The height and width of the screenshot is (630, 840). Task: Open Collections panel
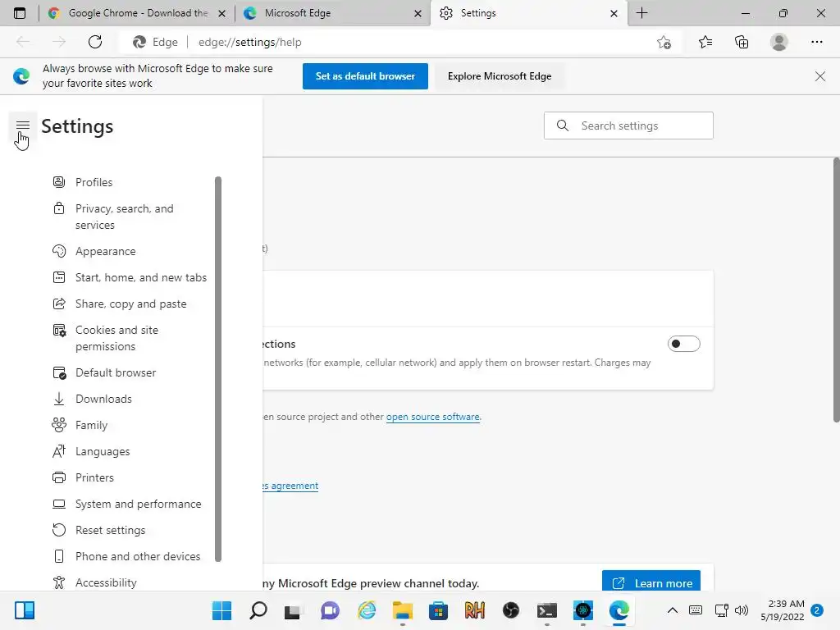tap(742, 42)
